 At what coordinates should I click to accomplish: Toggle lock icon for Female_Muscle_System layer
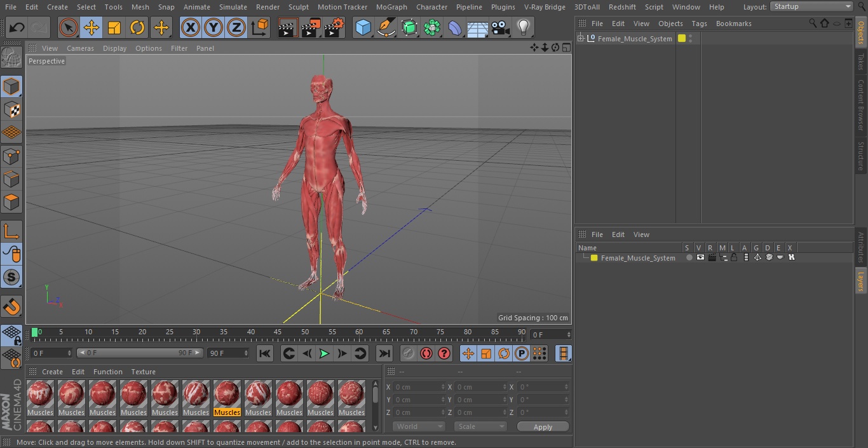coord(734,257)
